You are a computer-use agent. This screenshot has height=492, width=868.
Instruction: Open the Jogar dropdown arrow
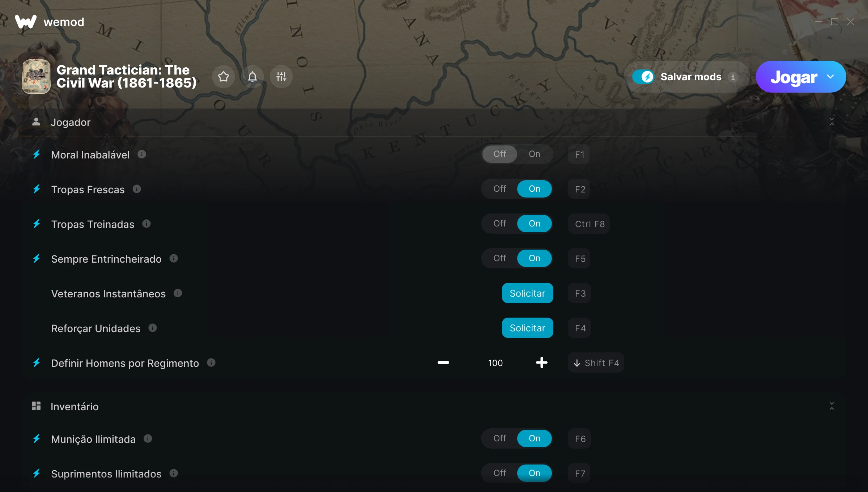(x=830, y=77)
